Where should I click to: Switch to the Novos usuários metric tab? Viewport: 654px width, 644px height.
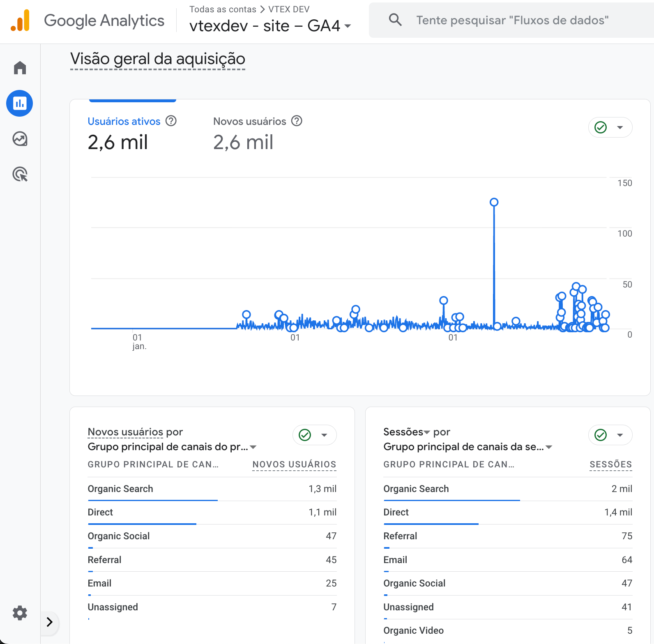pyautogui.click(x=249, y=122)
